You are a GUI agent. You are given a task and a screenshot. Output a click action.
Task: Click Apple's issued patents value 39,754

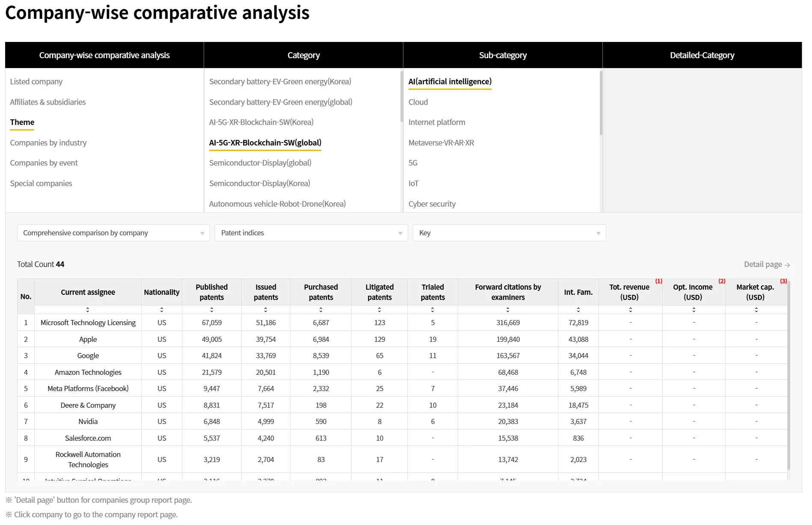point(266,339)
